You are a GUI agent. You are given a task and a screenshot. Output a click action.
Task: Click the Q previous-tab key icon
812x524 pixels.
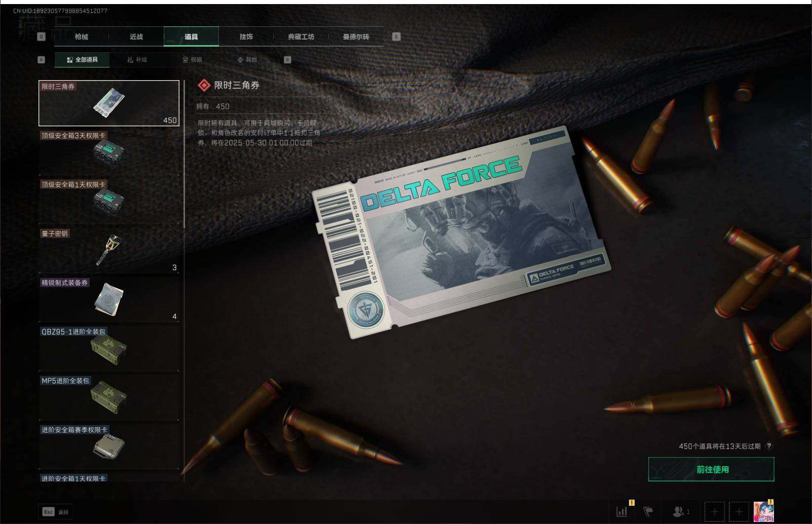click(42, 37)
